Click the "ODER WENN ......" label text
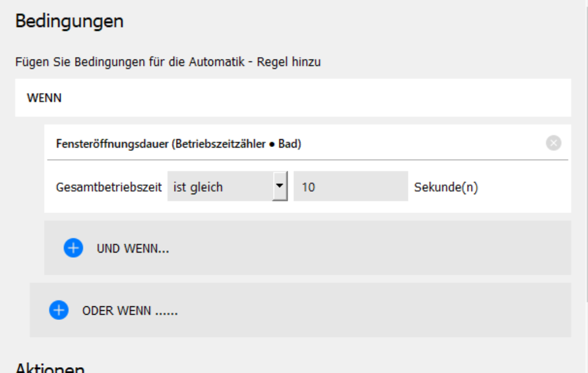Viewport: 588px width, 373px height. point(130,311)
